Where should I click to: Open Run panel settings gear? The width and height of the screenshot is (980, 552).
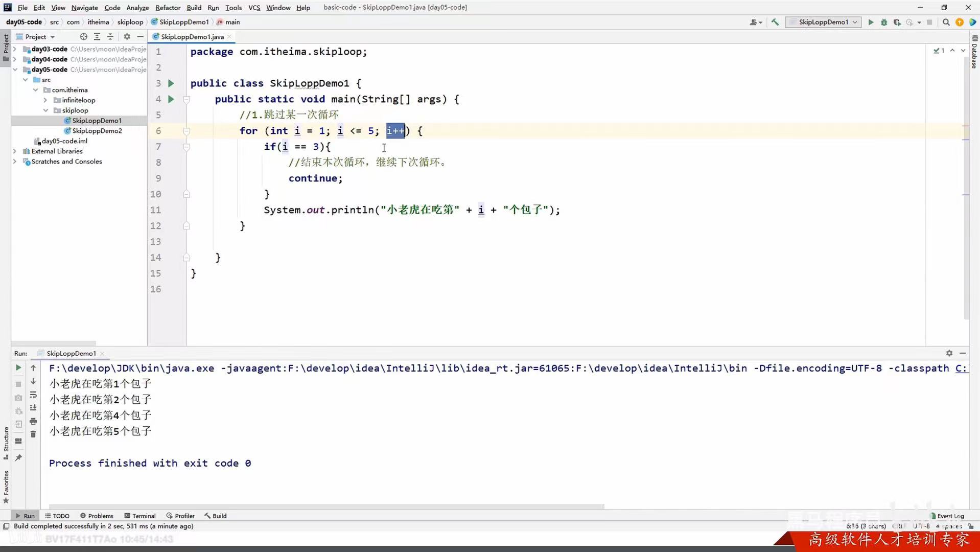(949, 353)
